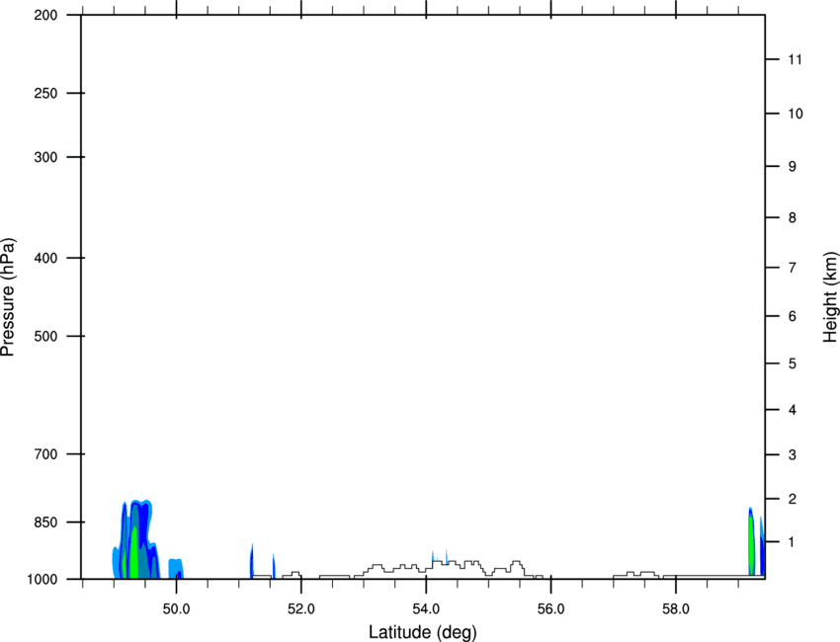
Task: Pick the 5 km height label
Action: [x=793, y=363]
